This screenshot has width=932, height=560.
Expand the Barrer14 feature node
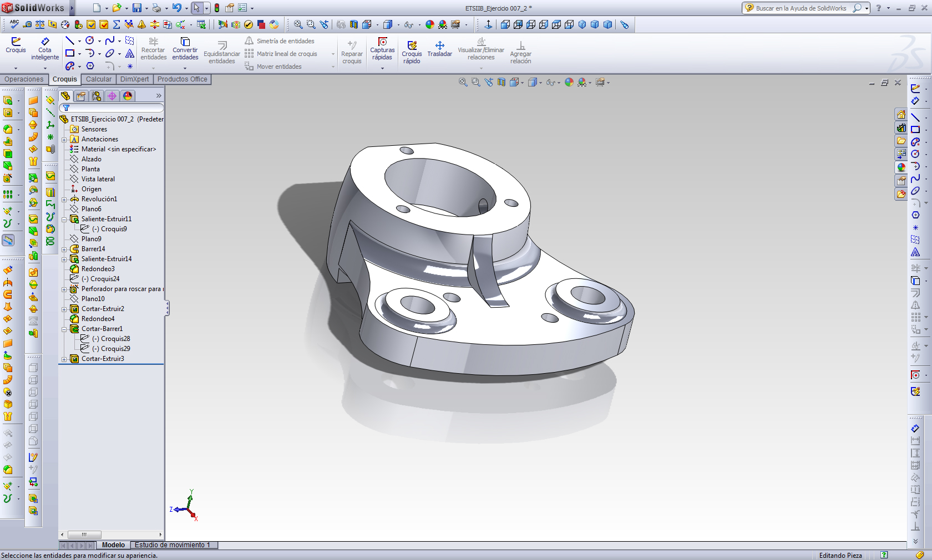coord(64,250)
